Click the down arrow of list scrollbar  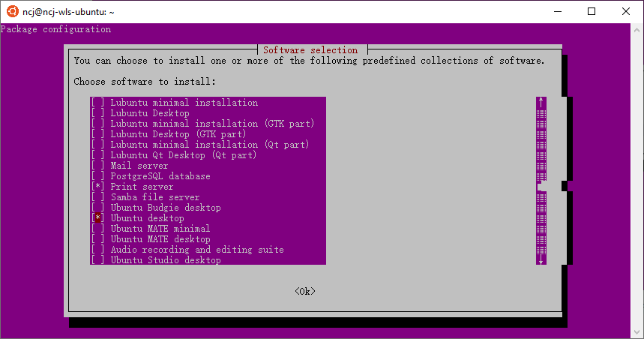pos(541,259)
